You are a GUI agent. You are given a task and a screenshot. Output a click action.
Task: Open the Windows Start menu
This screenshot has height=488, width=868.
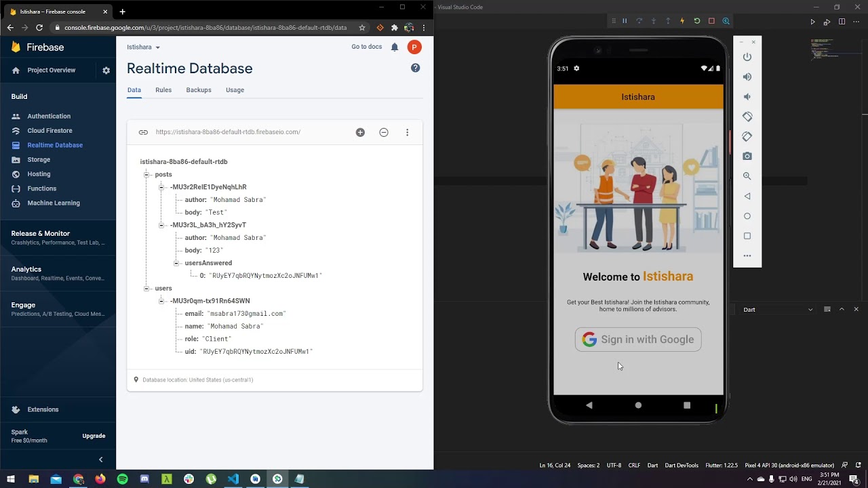tap(11, 479)
